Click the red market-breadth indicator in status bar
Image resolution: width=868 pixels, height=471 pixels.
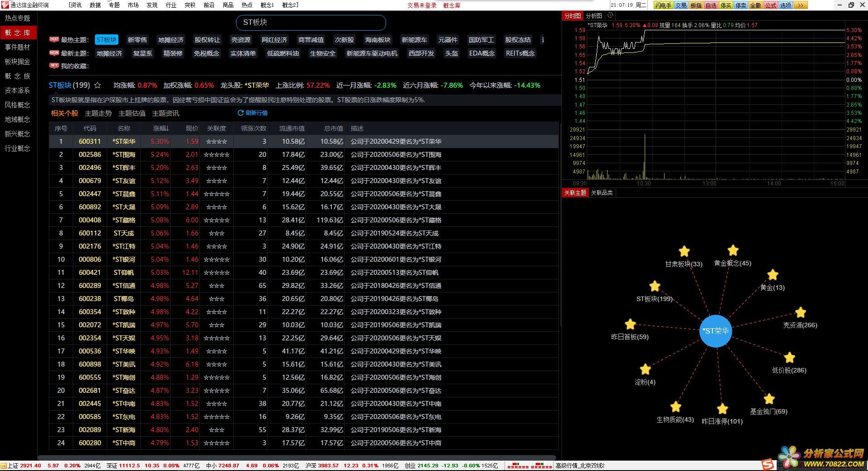point(529,466)
